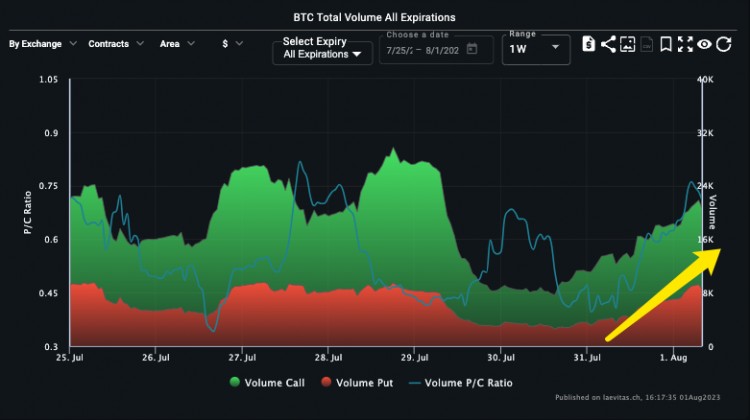Screen dimensions: 750x420
Task: Bookmark this chart
Action: pyautogui.click(x=666, y=44)
